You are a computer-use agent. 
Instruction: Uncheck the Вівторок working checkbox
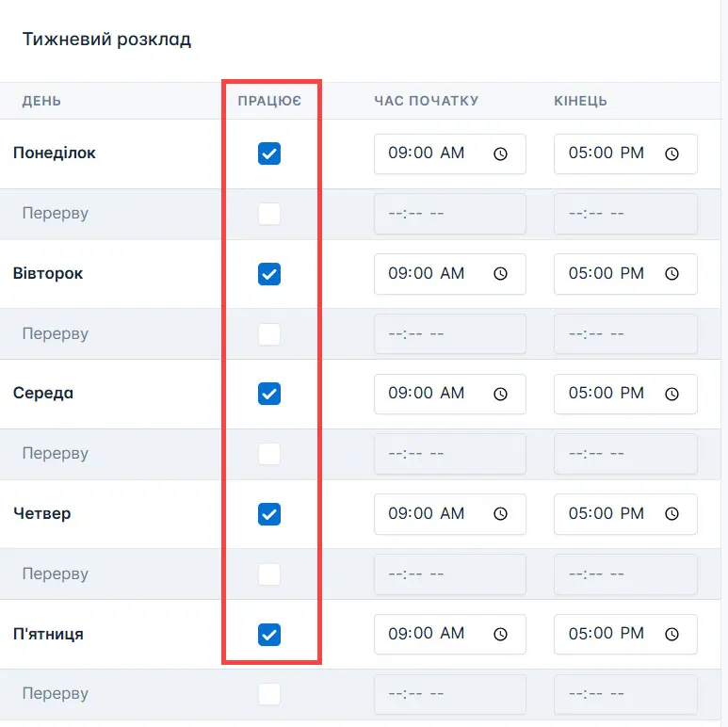click(269, 274)
